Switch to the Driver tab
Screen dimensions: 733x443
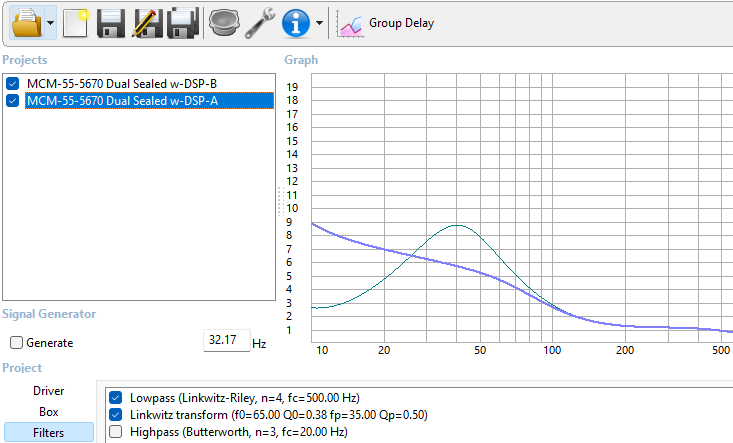pyautogui.click(x=48, y=391)
